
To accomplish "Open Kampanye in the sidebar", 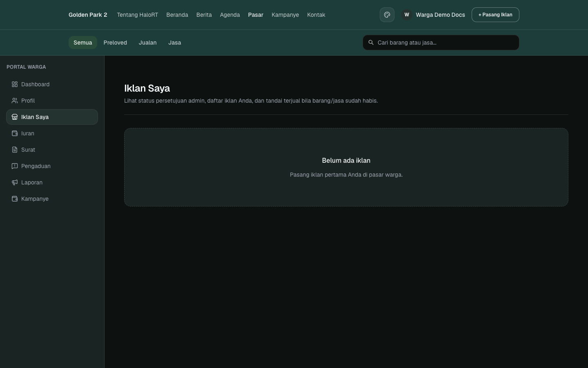I will pyautogui.click(x=52, y=199).
